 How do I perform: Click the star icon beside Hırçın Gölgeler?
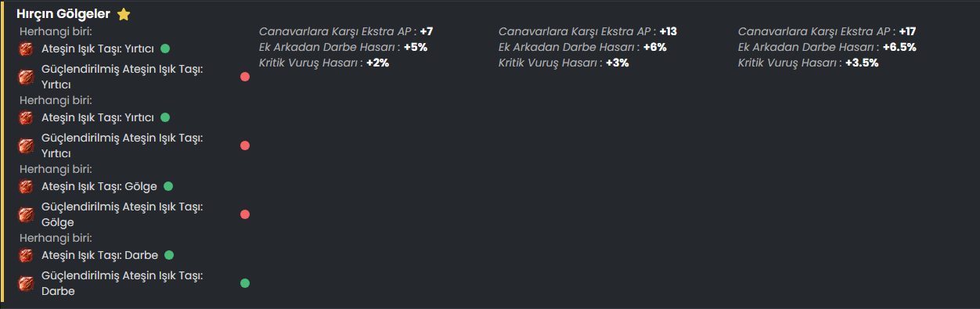tap(123, 14)
